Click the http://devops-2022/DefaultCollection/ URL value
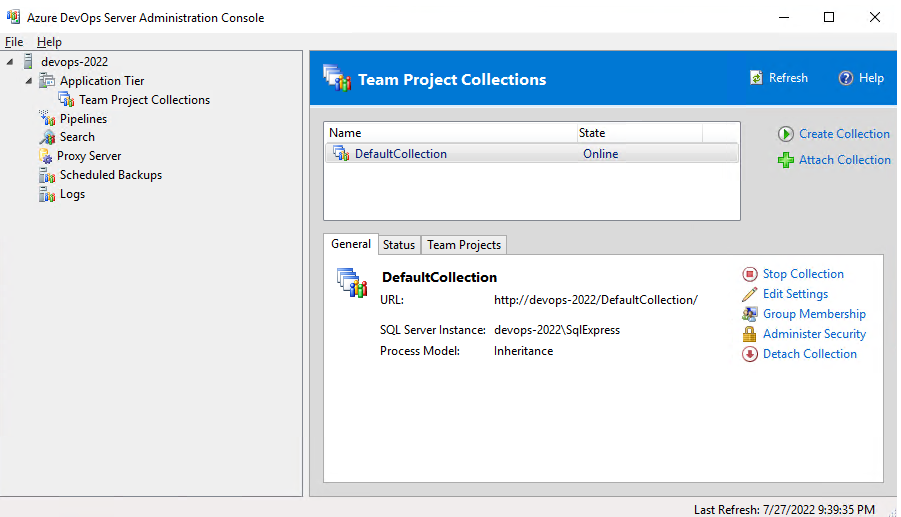This screenshot has height=517, width=901. coord(596,300)
